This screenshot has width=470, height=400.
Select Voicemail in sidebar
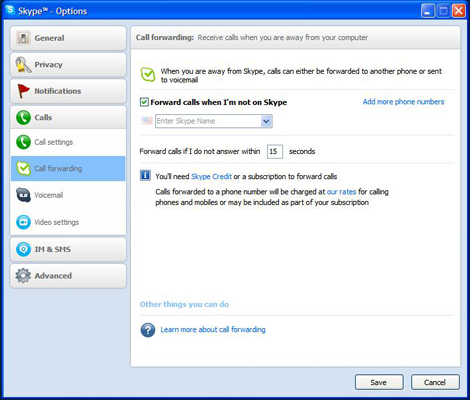(68, 195)
